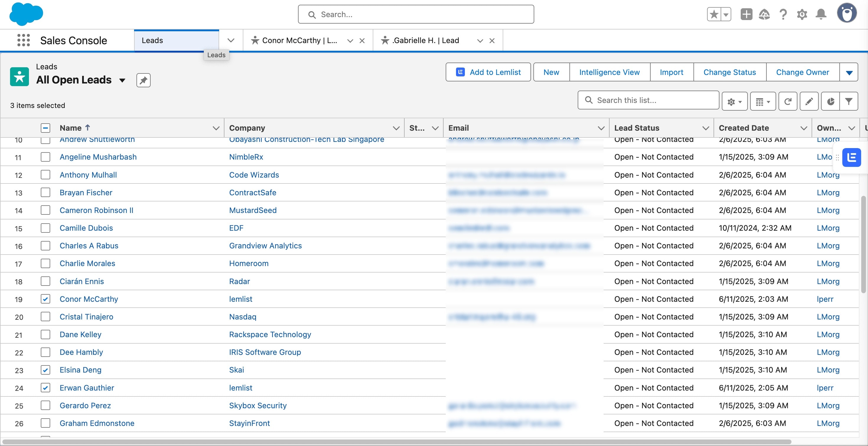Open the Lead Status column menu chevron

pyautogui.click(x=706, y=128)
